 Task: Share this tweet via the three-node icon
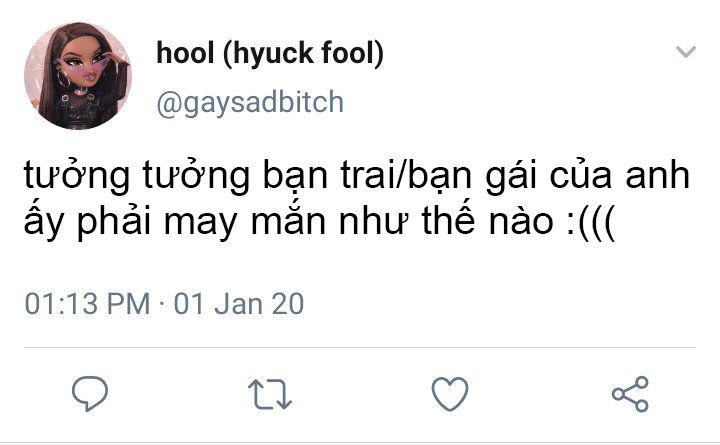pos(630,394)
